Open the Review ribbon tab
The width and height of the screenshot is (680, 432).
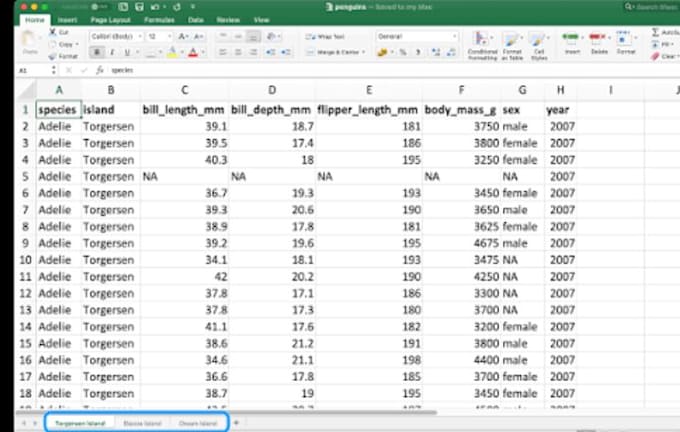pos(228,20)
